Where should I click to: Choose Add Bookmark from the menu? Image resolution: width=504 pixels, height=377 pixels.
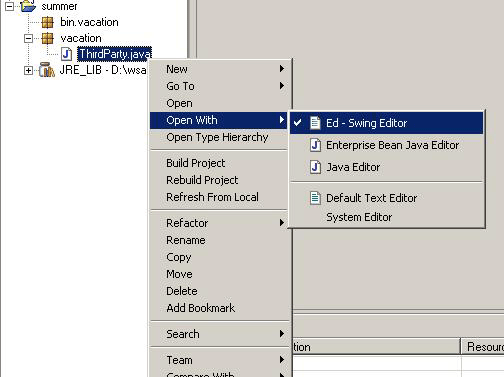click(201, 308)
